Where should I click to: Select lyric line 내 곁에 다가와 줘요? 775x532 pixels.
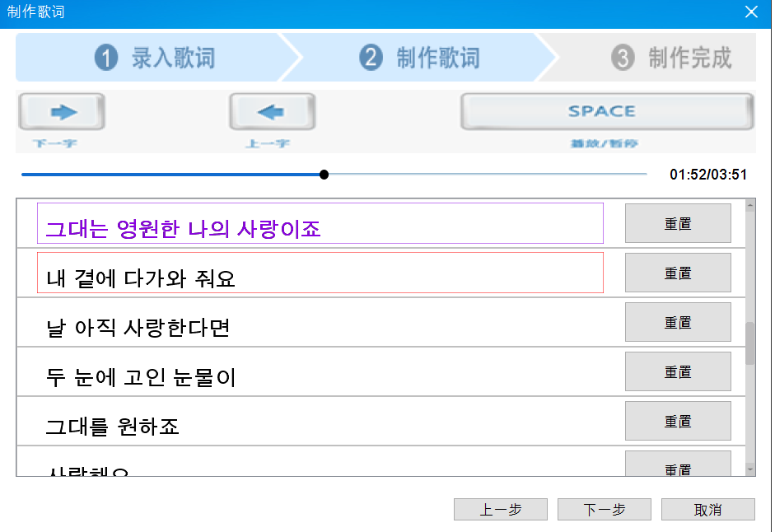pyautogui.click(x=320, y=273)
